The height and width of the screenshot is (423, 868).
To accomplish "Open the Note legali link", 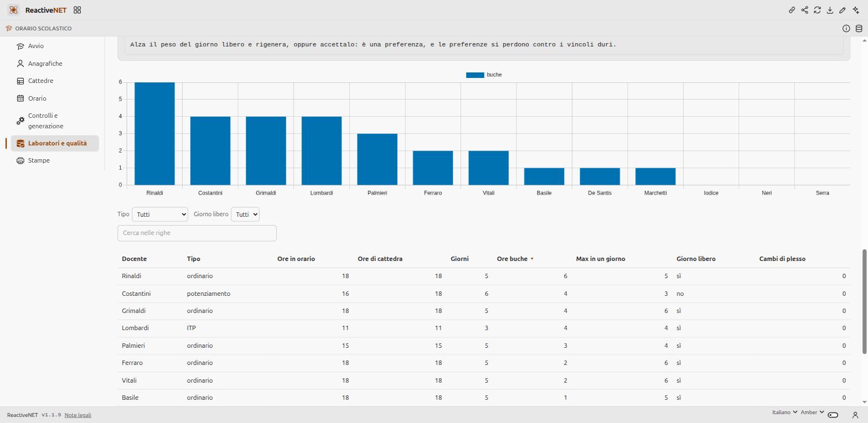I will pos(77,415).
